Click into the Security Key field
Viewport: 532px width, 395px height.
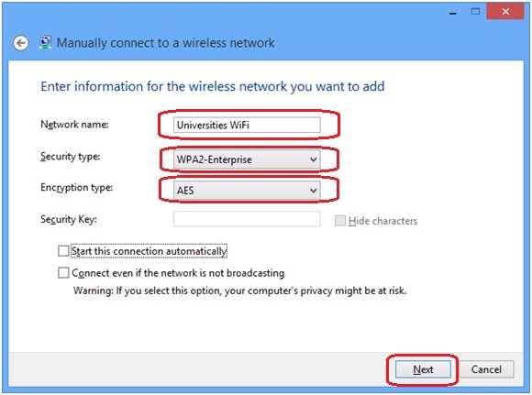(247, 219)
